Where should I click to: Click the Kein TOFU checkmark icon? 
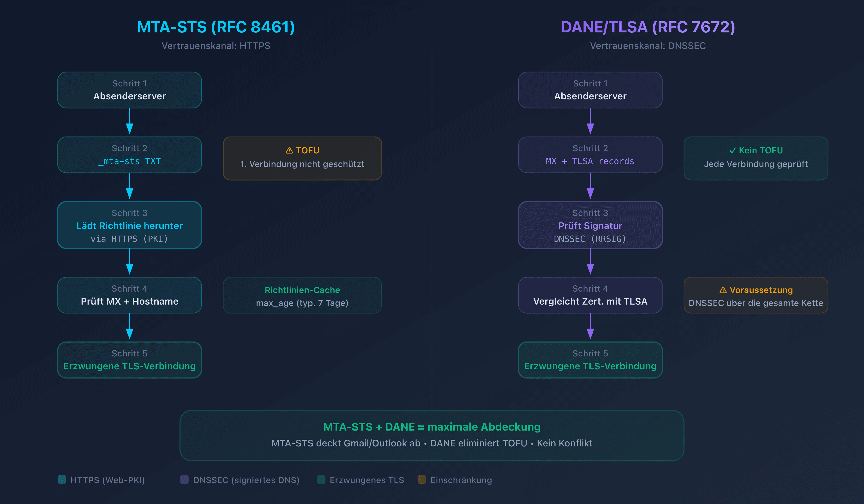(x=732, y=150)
